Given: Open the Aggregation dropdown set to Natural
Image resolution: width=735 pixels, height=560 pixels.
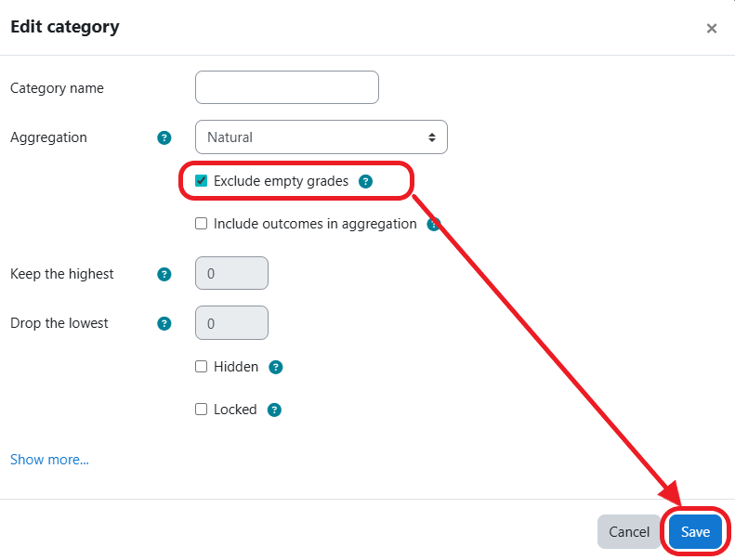Looking at the screenshot, I should 321,137.
